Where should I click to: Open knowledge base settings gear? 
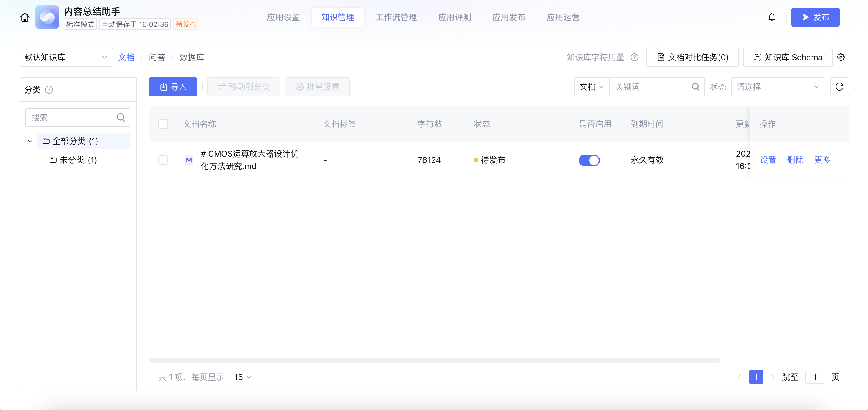tap(841, 57)
